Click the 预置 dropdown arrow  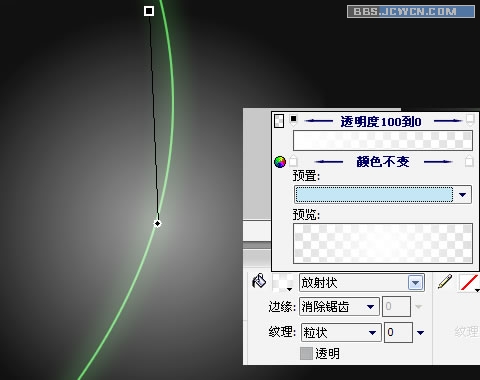(x=462, y=195)
